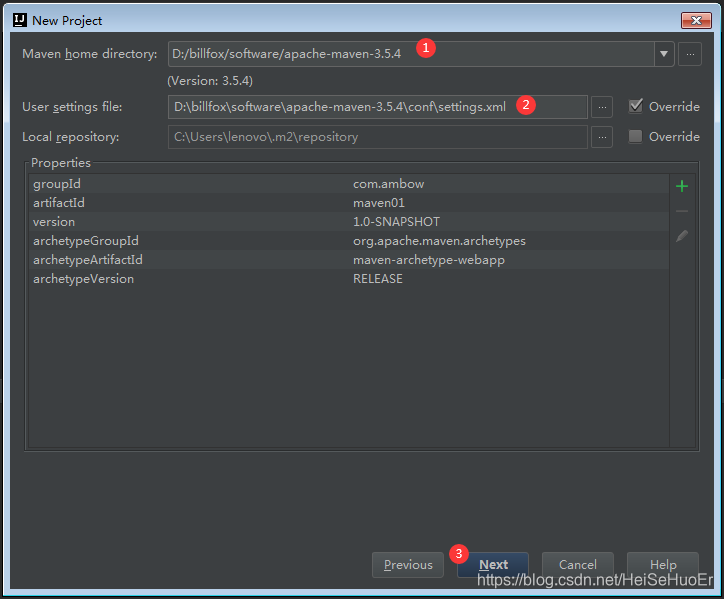Click the User settings file path field
This screenshot has width=724, height=599.
[x=378, y=107]
